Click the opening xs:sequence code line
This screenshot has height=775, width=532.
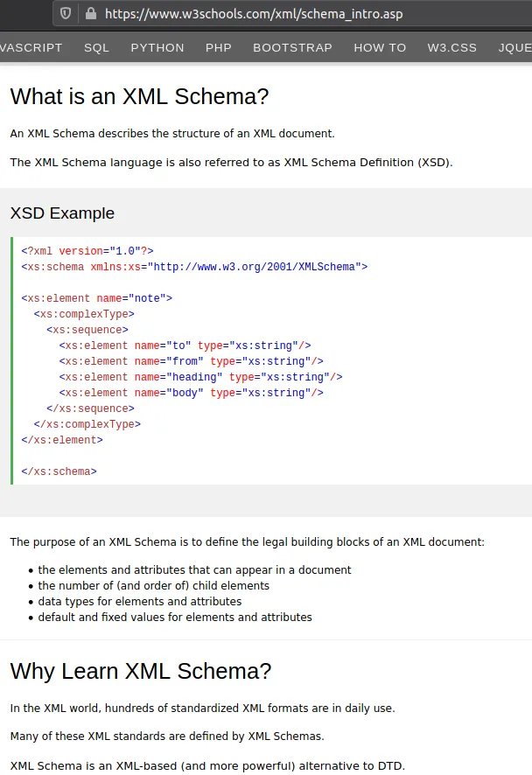point(87,330)
